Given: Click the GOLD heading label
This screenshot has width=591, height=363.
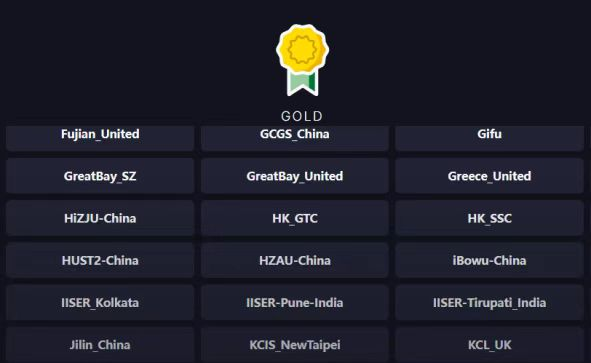Looking at the screenshot, I should tap(302, 116).
